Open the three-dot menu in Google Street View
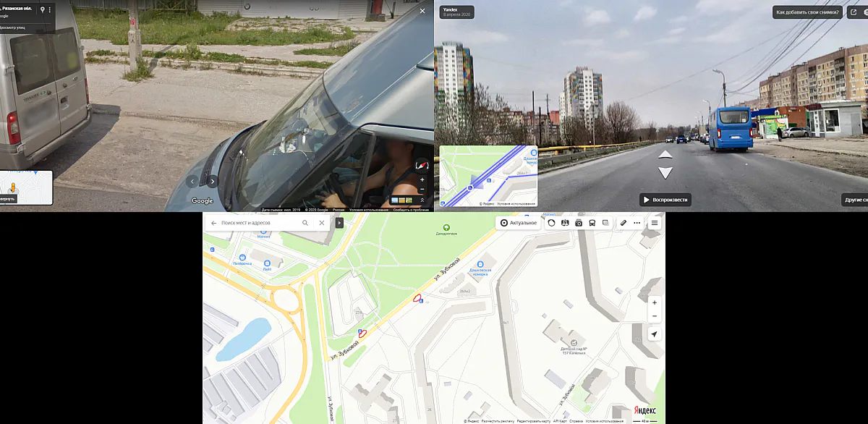The image size is (868, 424). pos(50,10)
